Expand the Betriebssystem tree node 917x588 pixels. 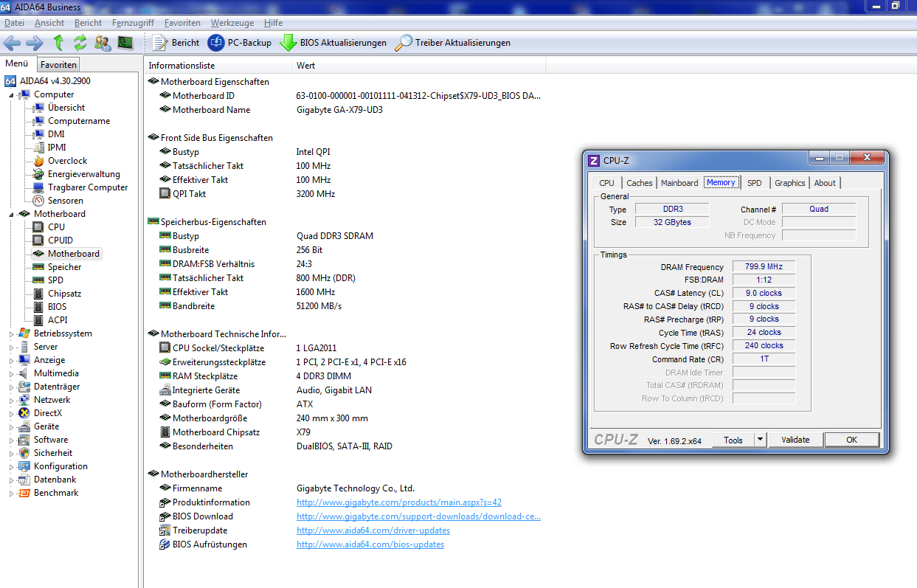(11, 333)
